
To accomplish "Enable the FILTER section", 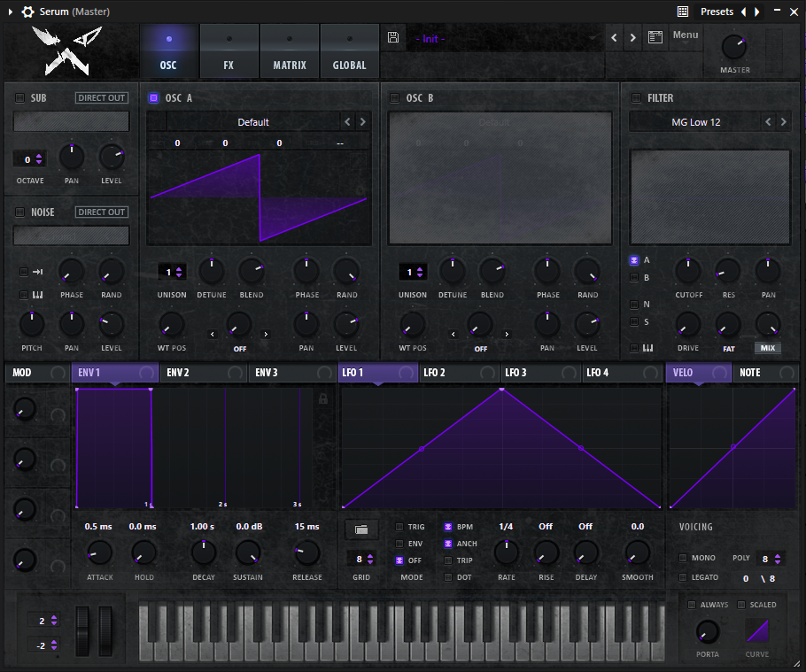I will pos(636,97).
